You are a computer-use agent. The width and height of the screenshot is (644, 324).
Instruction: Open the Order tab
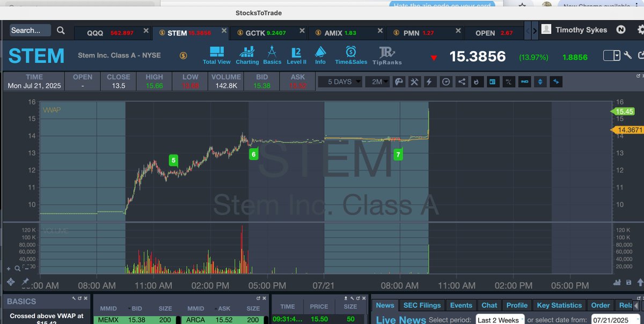601,305
